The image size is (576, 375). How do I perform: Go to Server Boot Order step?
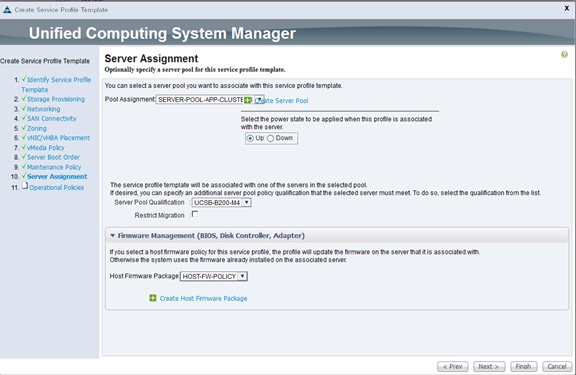coord(53,157)
